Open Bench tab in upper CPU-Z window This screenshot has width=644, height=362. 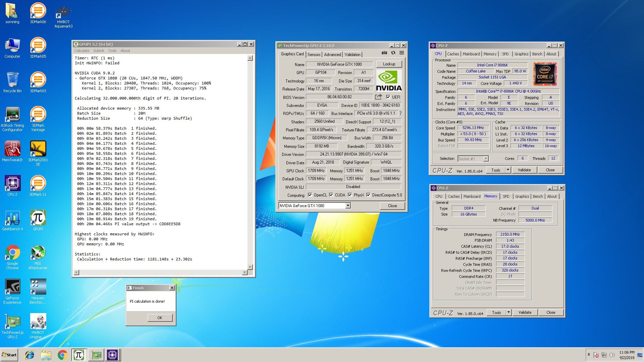point(537,54)
